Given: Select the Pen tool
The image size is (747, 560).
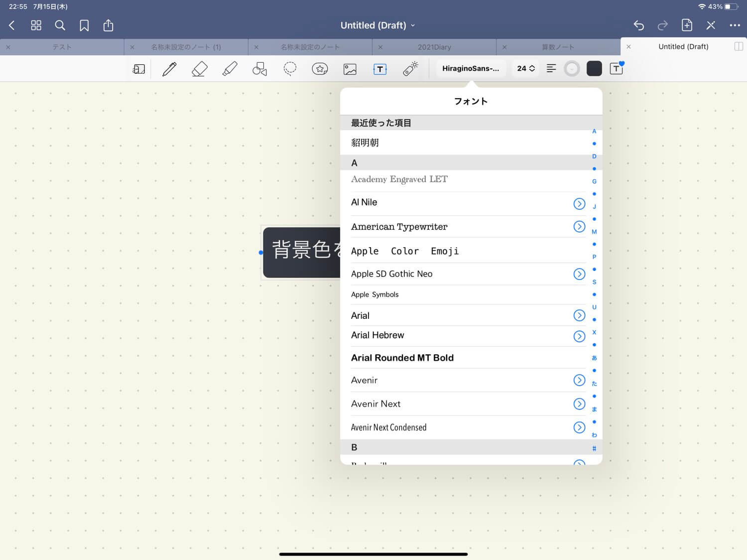Looking at the screenshot, I should (x=169, y=69).
